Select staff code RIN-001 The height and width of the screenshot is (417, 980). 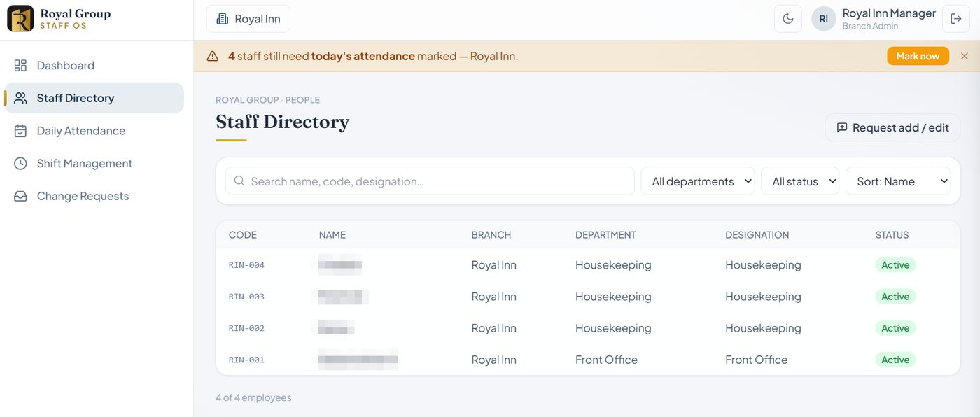pos(246,360)
